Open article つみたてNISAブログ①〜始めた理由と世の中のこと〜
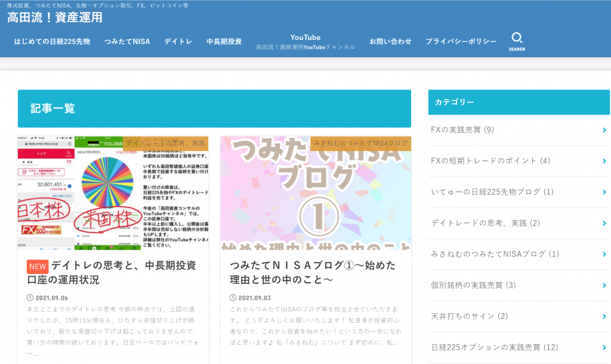The height and width of the screenshot is (364, 611). coord(313,273)
